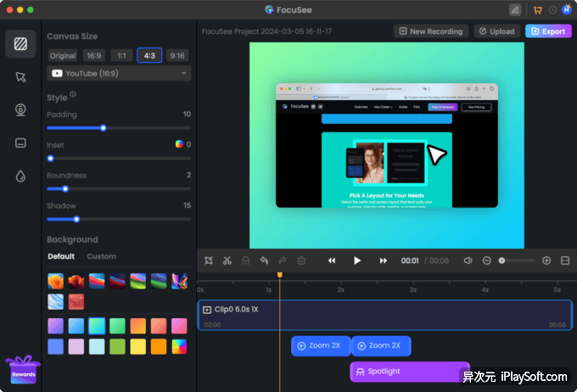Fast forward the playback
The image size is (577, 392).
tap(383, 260)
